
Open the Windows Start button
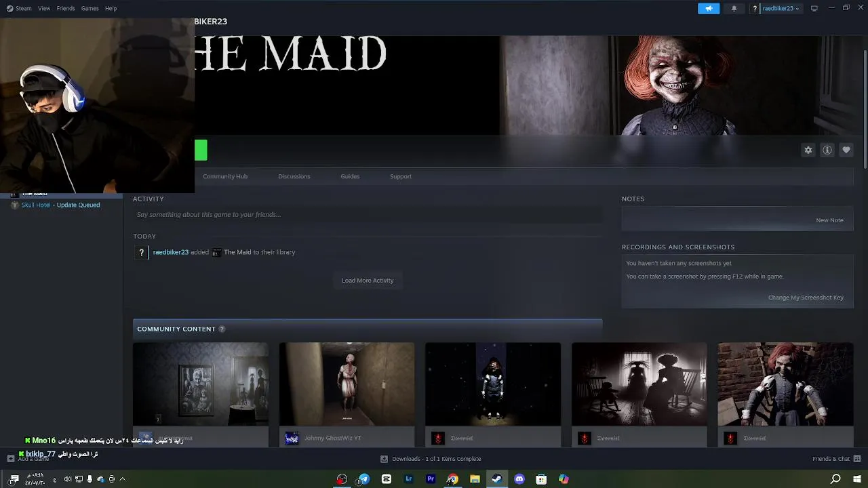tap(857, 479)
